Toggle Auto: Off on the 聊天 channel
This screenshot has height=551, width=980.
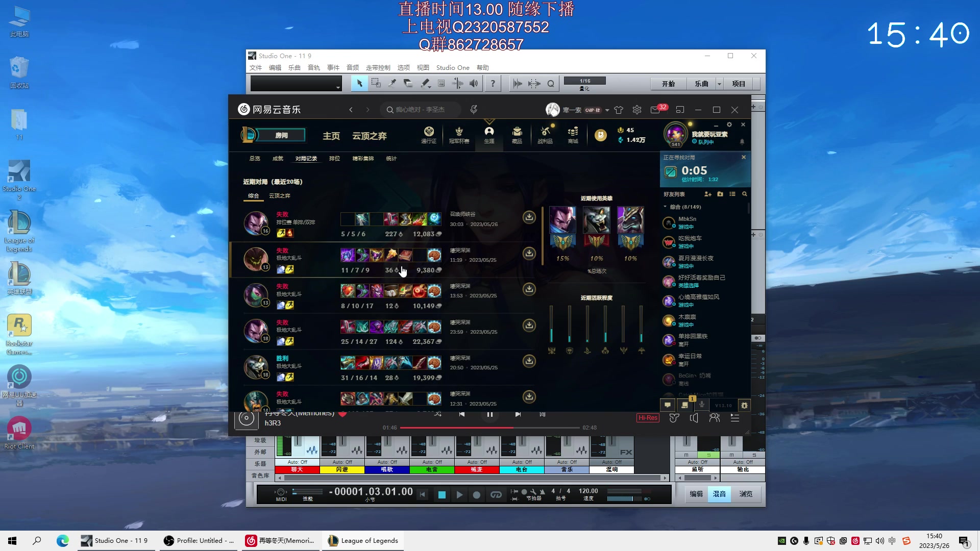click(x=297, y=462)
